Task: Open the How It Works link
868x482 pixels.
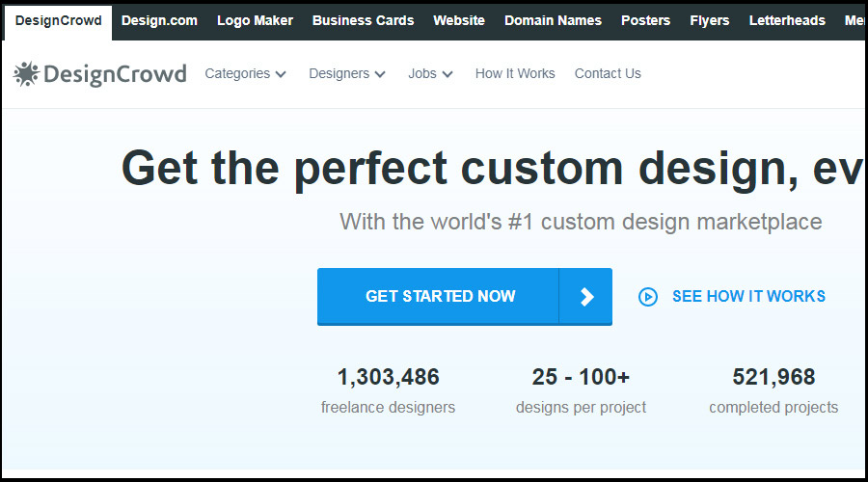Action: click(x=515, y=73)
